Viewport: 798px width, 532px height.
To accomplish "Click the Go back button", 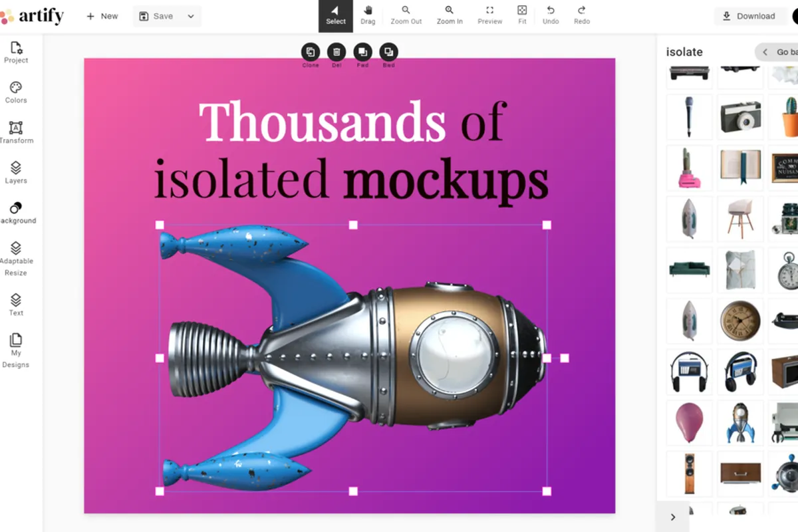I will (777, 52).
